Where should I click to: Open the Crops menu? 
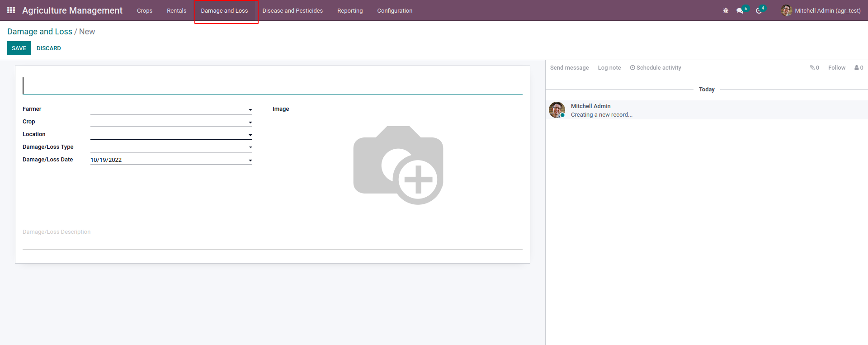coord(145,10)
